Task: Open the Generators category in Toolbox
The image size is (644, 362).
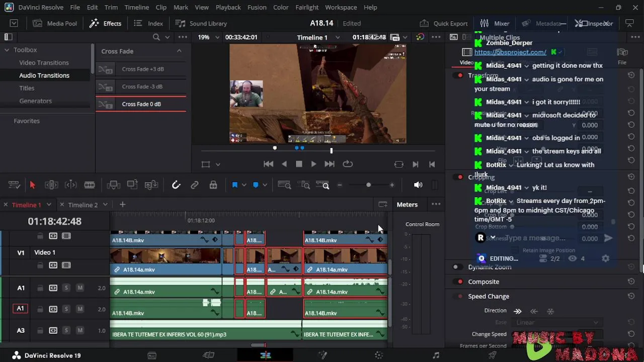Action: coord(35,101)
